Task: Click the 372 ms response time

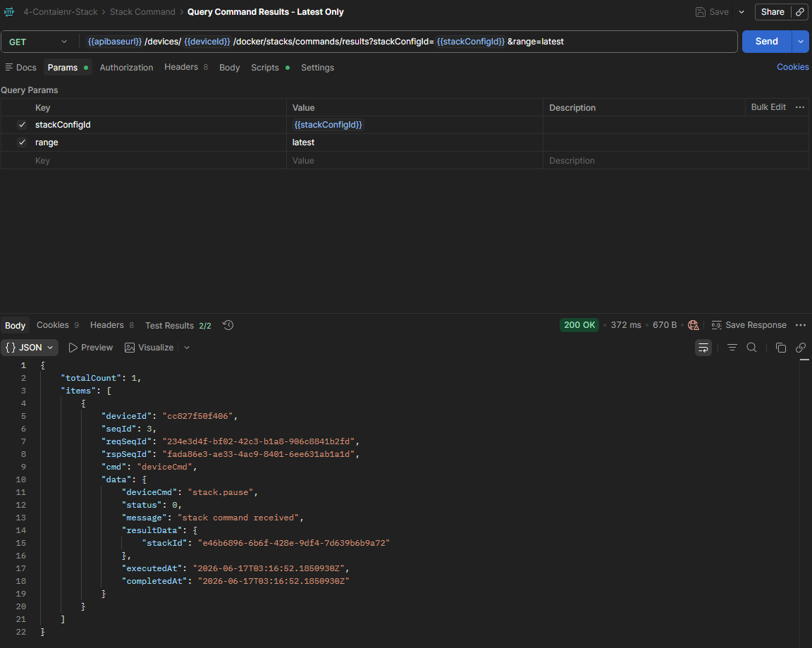Action: point(626,325)
